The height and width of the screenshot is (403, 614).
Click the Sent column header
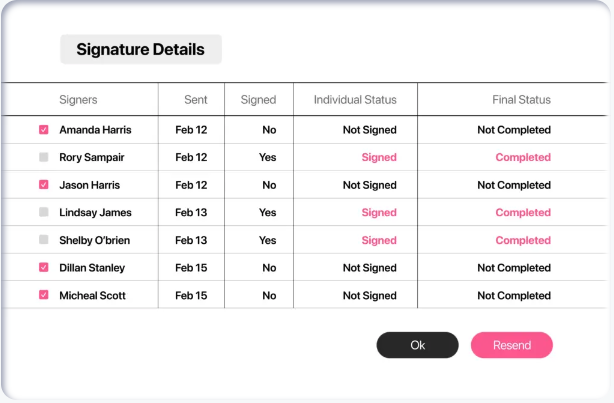196,100
